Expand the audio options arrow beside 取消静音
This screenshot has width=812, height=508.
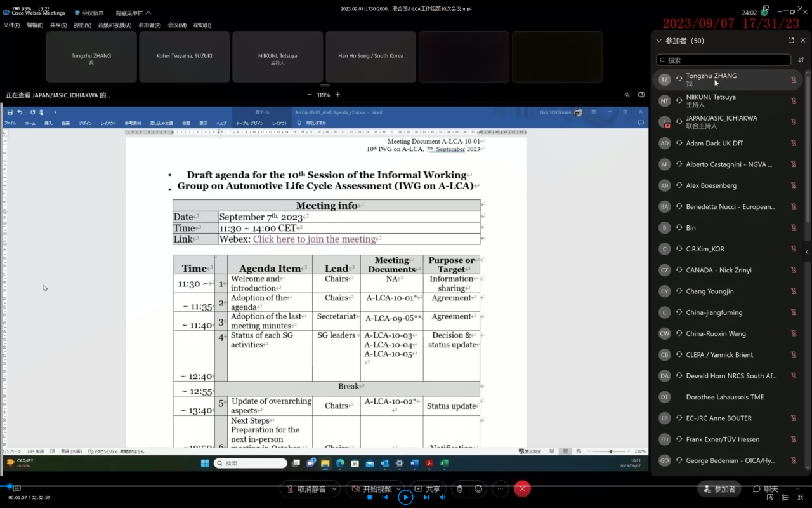point(334,489)
